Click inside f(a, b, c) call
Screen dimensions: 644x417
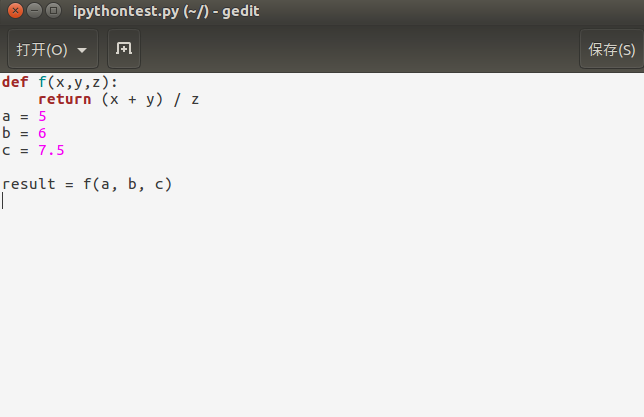(128, 184)
